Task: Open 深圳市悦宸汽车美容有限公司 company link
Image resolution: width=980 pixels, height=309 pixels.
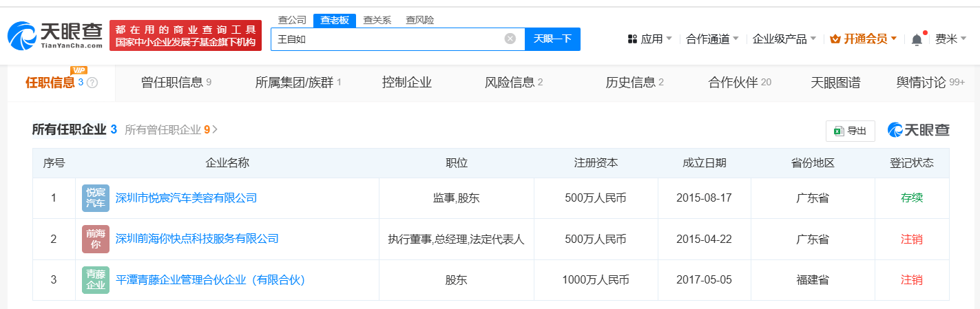Action: pyautogui.click(x=186, y=198)
